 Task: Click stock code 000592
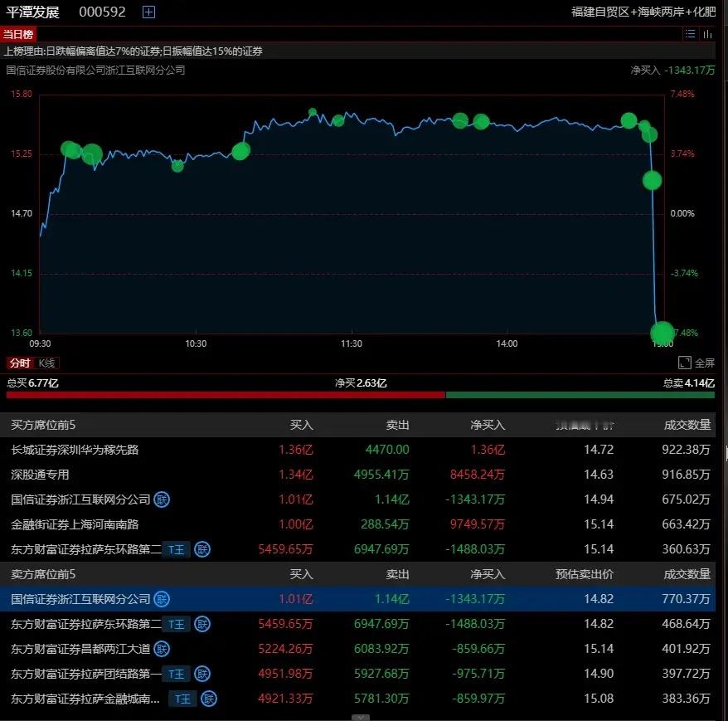pos(102,12)
